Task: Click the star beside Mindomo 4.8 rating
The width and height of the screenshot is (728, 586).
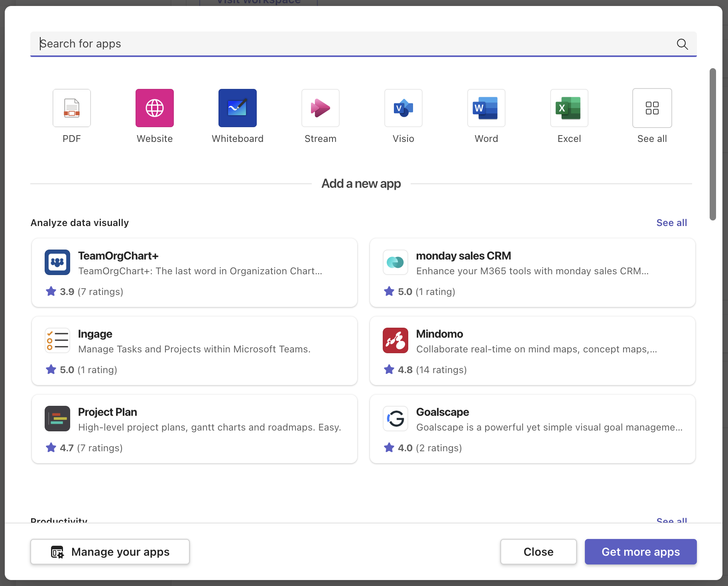Action: (x=389, y=370)
